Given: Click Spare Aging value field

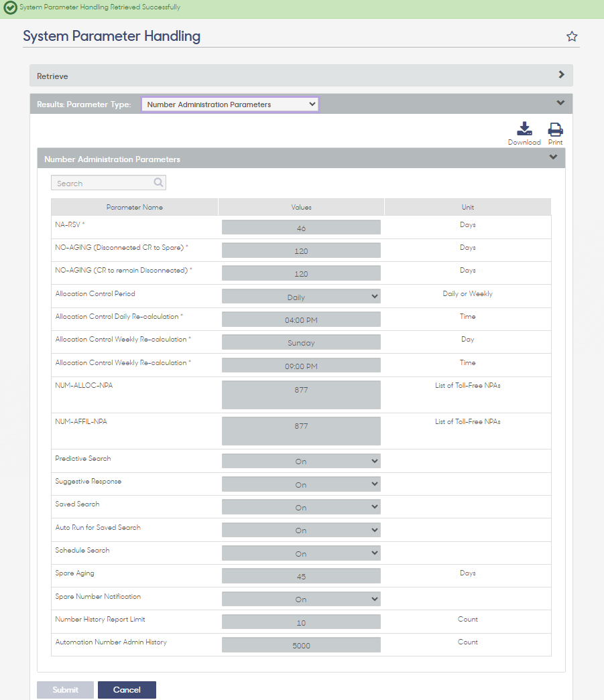Looking at the screenshot, I should (301, 576).
